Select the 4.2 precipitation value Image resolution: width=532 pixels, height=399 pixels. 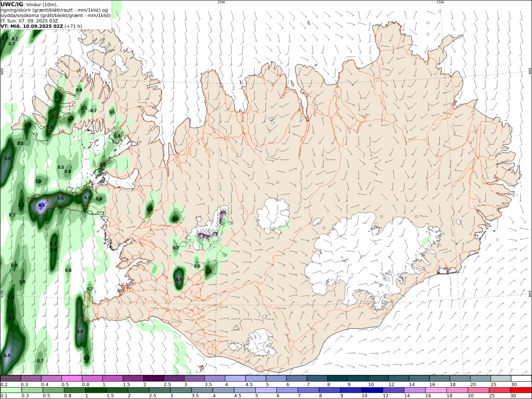tap(87, 198)
